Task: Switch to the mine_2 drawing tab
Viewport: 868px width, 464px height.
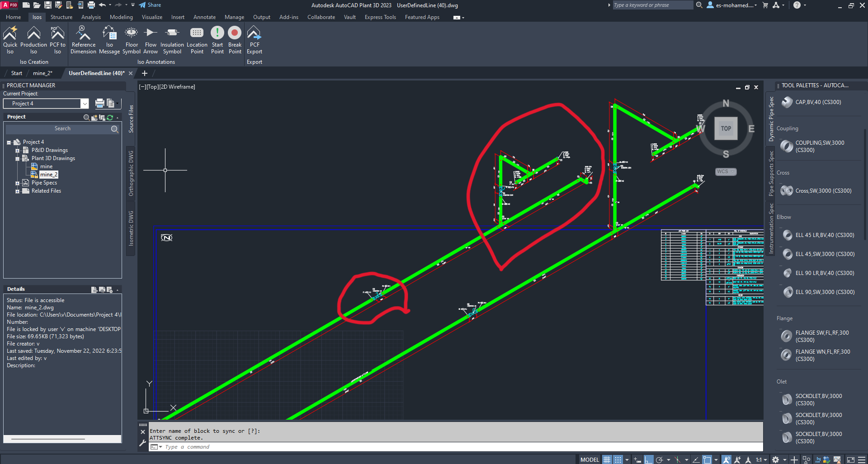Action: (44, 73)
